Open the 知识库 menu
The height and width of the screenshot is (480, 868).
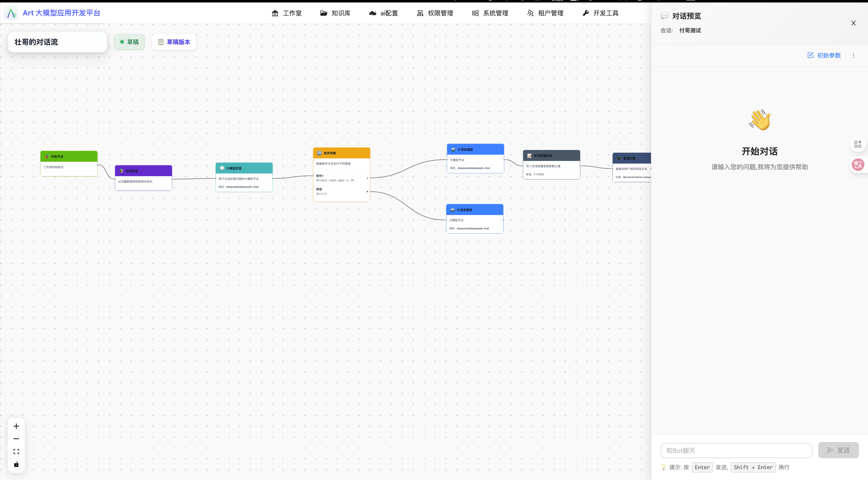pyautogui.click(x=335, y=13)
